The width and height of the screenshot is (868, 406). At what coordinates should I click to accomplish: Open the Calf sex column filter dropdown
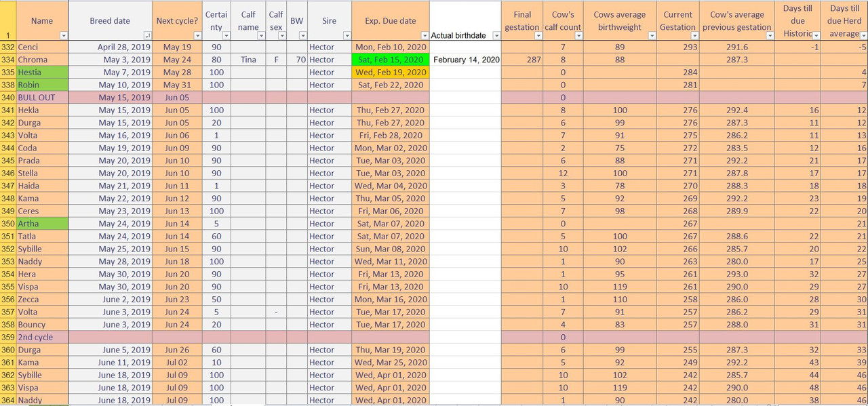click(281, 35)
